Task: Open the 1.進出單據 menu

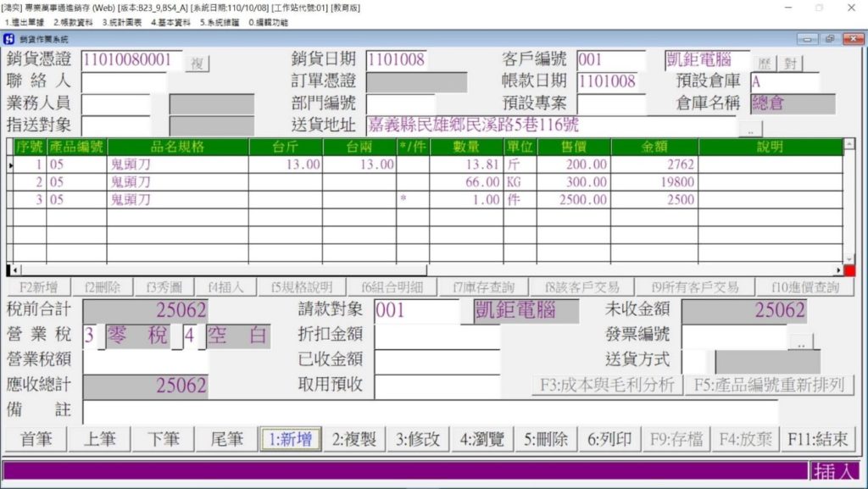Action: coord(25,23)
